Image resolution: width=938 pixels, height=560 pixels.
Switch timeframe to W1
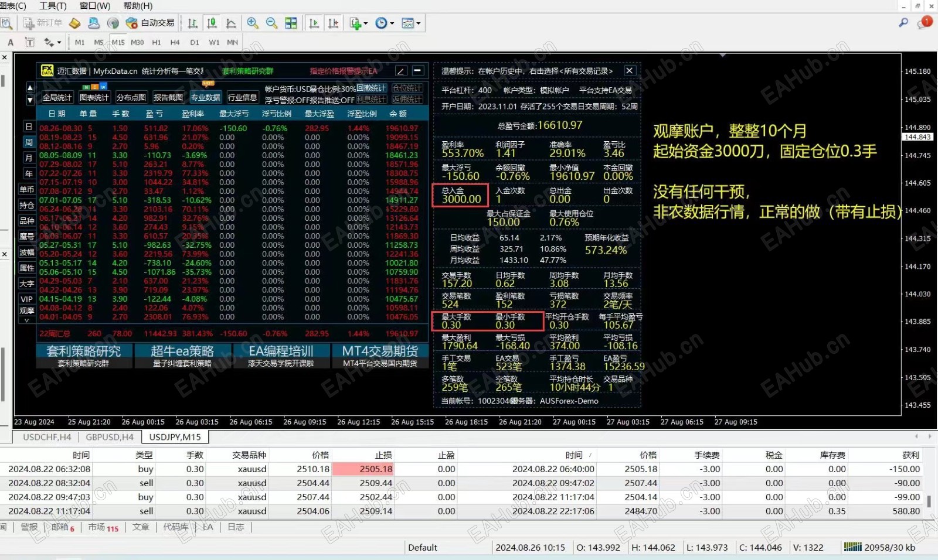214,42
